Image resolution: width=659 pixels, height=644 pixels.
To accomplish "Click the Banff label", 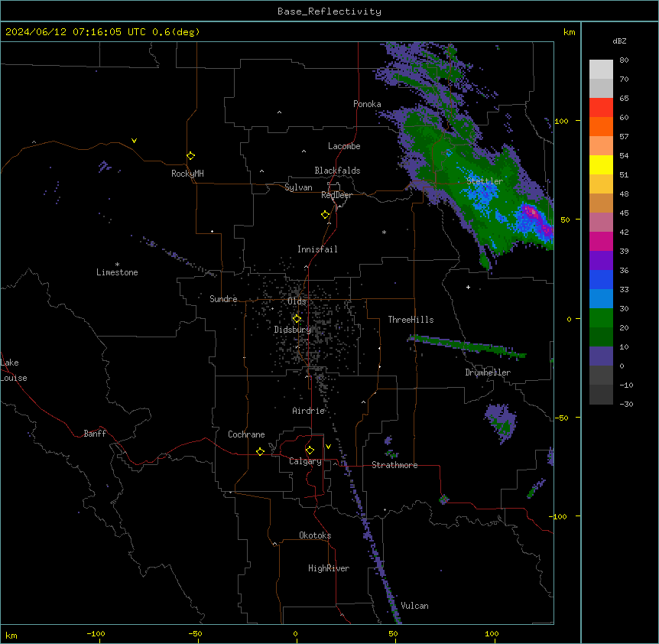I will [95, 434].
